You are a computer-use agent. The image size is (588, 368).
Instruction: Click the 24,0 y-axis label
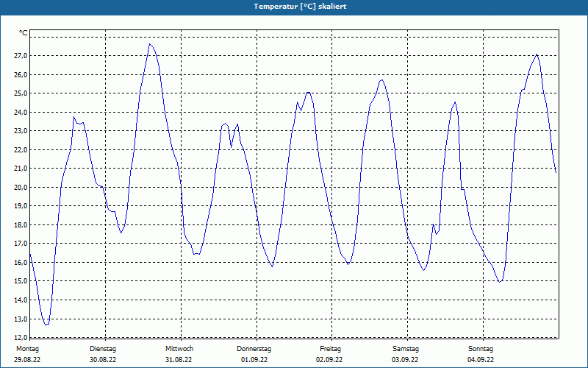point(21,112)
